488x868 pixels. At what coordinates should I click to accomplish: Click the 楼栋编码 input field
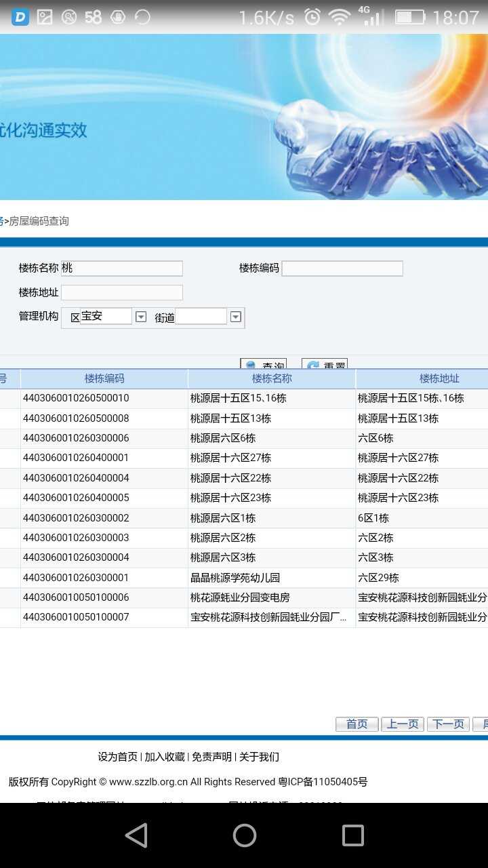[x=342, y=269]
